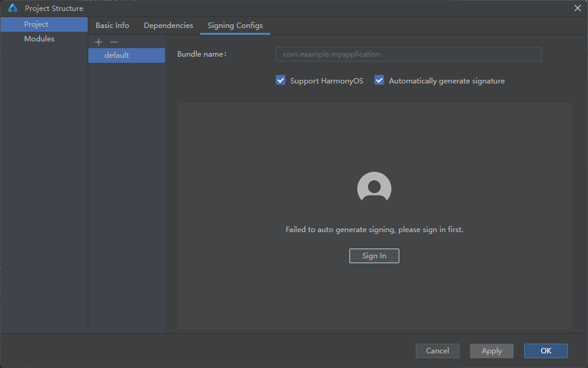Screen dimensions: 588x368
Task: Remove signing config with the minus icon
Action: point(113,42)
